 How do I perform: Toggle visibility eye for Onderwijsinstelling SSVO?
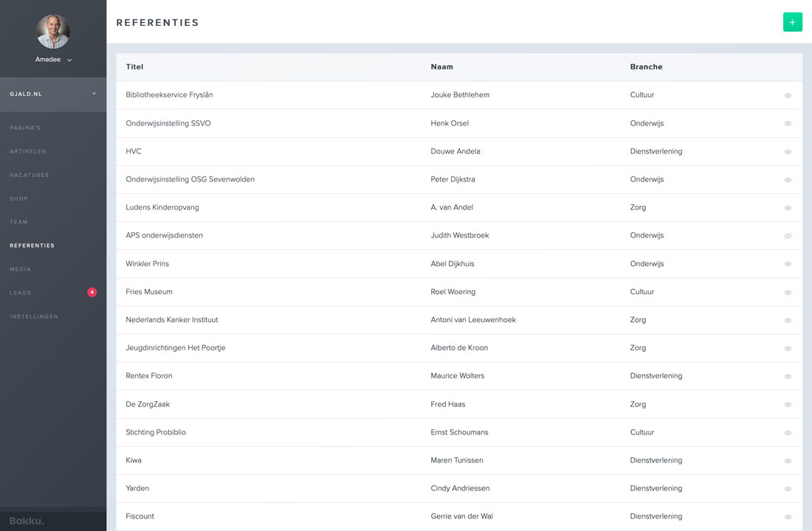click(788, 124)
